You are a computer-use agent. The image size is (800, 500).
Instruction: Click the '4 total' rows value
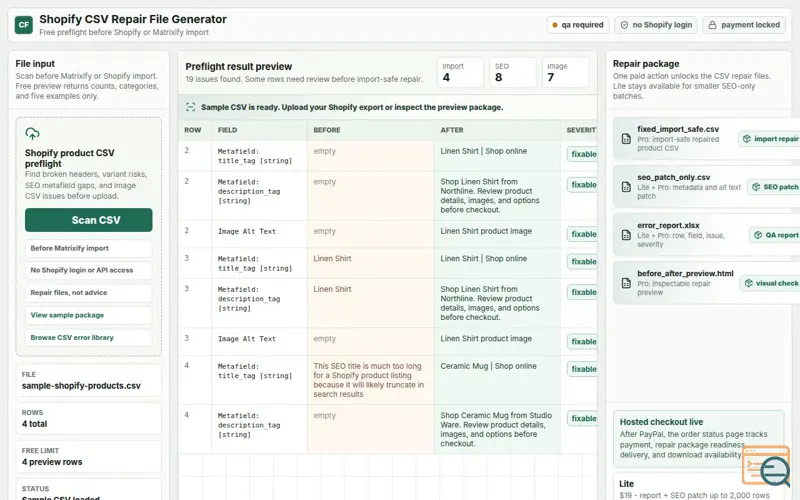click(x=34, y=424)
